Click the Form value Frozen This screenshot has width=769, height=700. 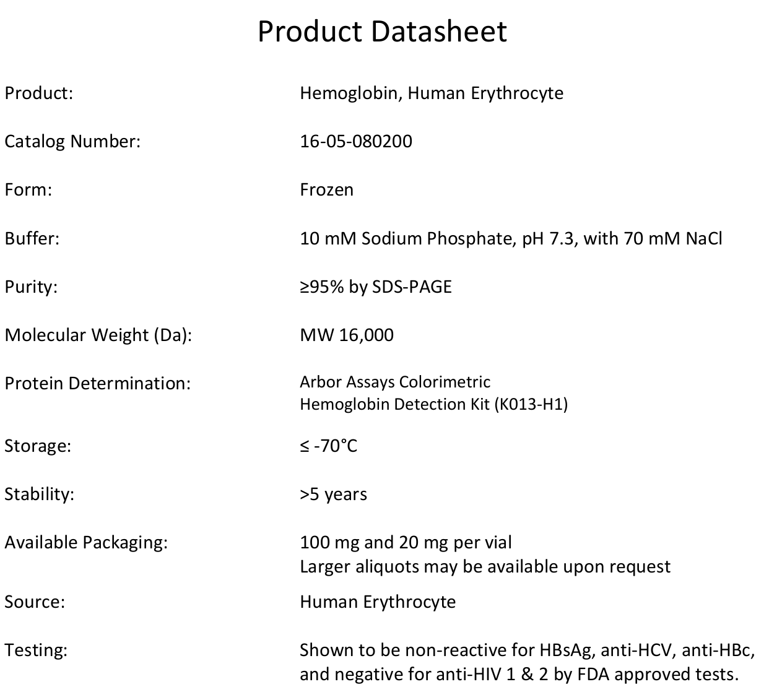coord(327,189)
